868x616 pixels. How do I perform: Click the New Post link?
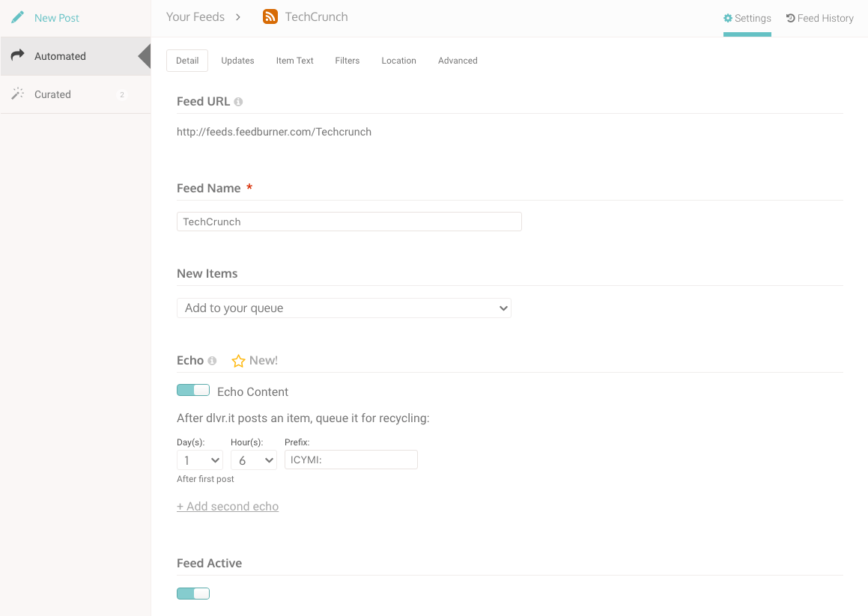56,18
